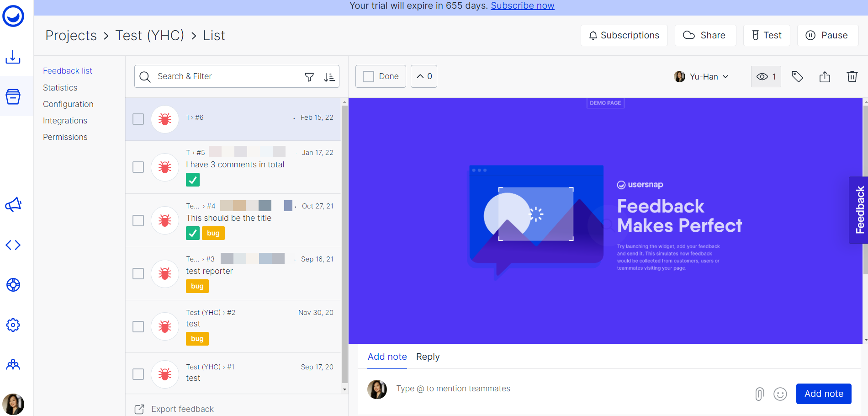
Task: Select checkbox for Test (YHC) #1
Action: click(x=138, y=374)
